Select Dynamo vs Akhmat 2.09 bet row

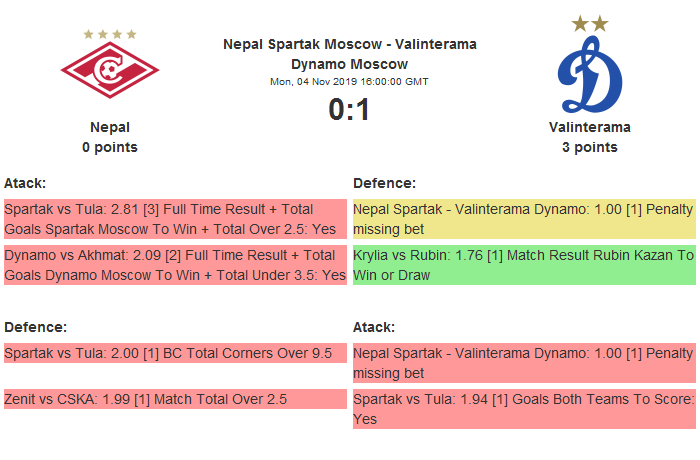pos(175,265)
